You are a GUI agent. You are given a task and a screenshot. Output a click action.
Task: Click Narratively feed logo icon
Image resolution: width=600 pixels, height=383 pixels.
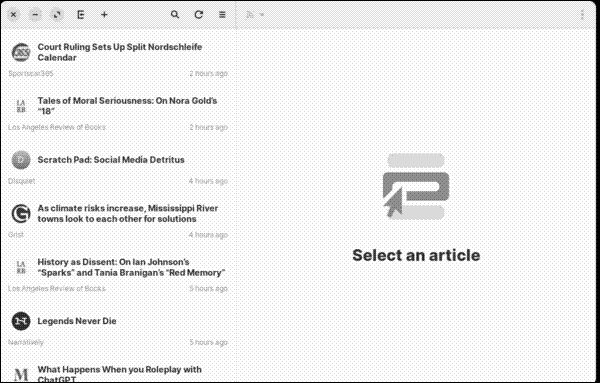pos(21,321)
